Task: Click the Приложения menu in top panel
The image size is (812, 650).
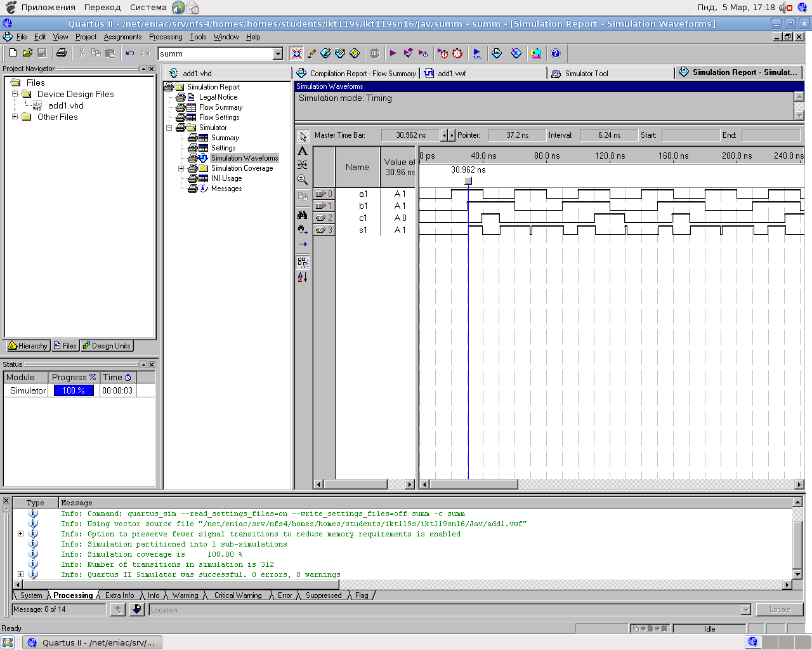Action: pos(48,8)
